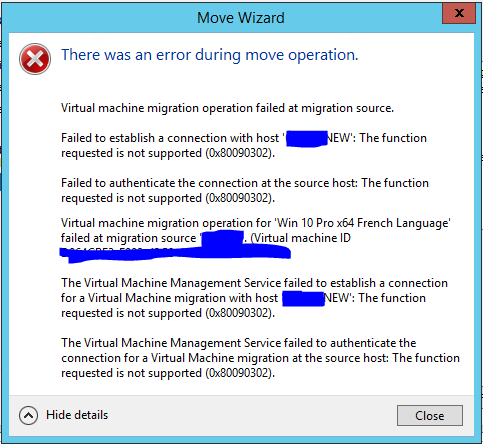Viewport: 483px width, 444px height.
Task: Click blue redaction after 'failed at migration source'
Action: 223,239
